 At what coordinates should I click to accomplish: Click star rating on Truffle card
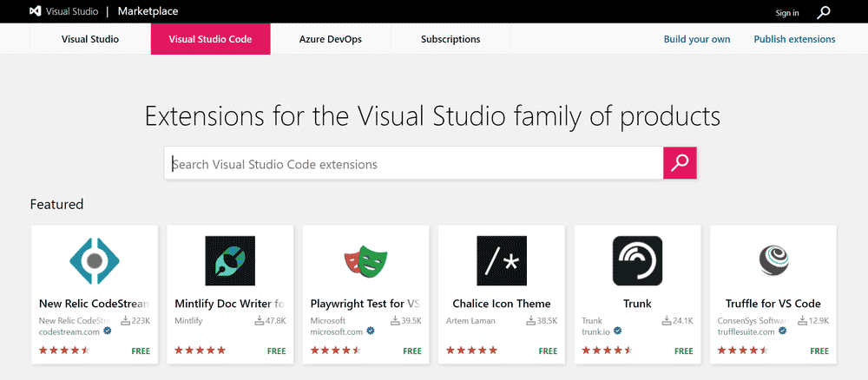[743, 351]
